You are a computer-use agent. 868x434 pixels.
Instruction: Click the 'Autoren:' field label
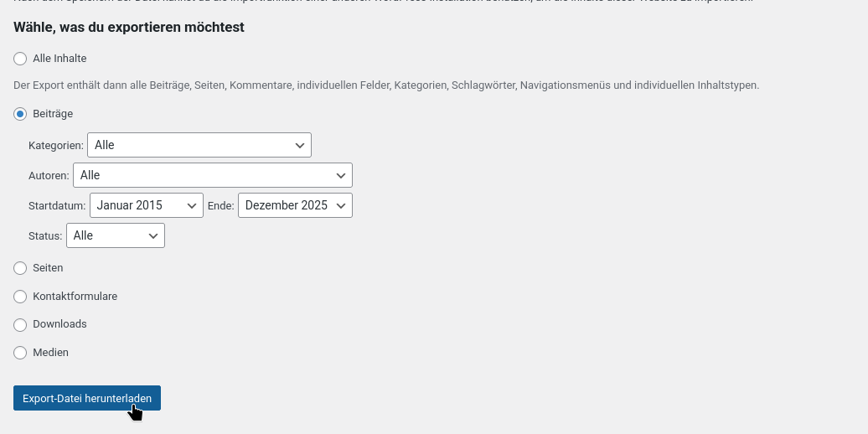49,176
